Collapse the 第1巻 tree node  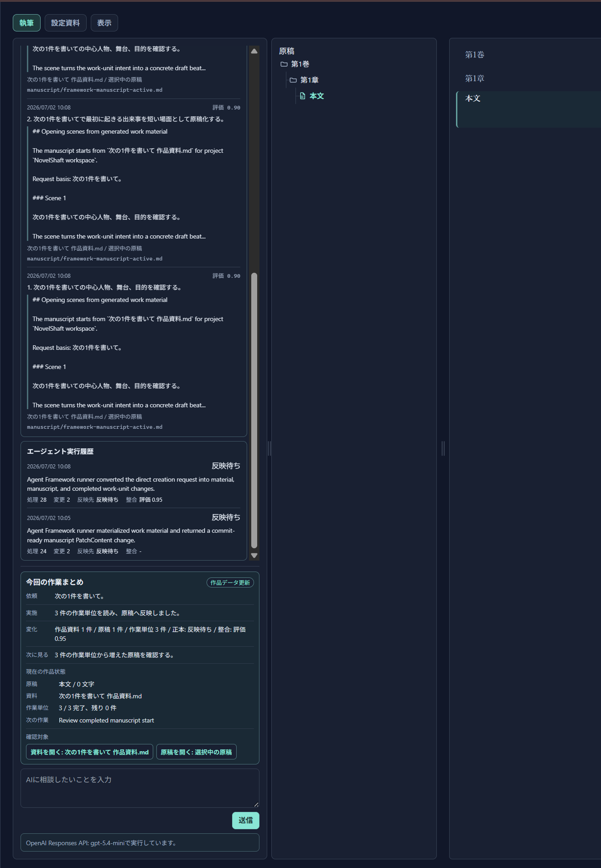pos(300,64)
